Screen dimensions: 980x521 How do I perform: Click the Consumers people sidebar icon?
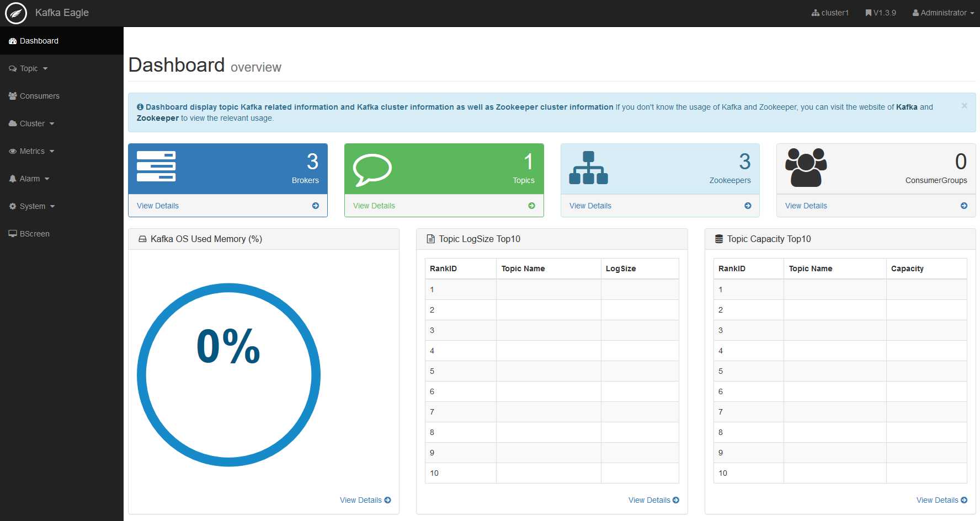(13, 96)
